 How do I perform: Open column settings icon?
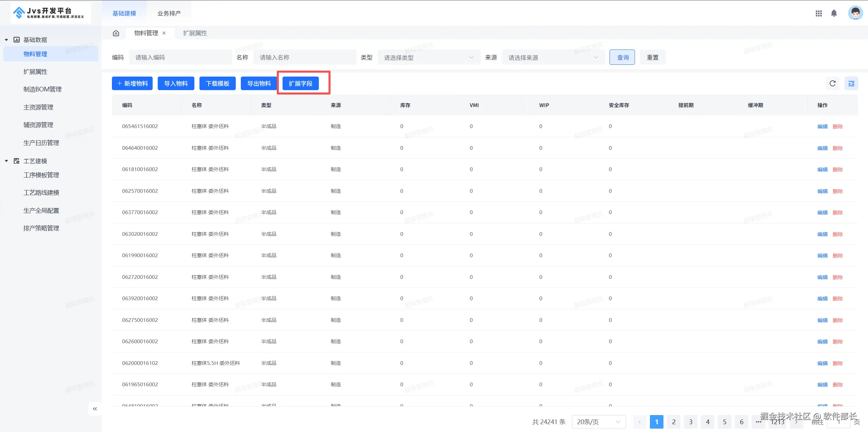pos(851,83)
